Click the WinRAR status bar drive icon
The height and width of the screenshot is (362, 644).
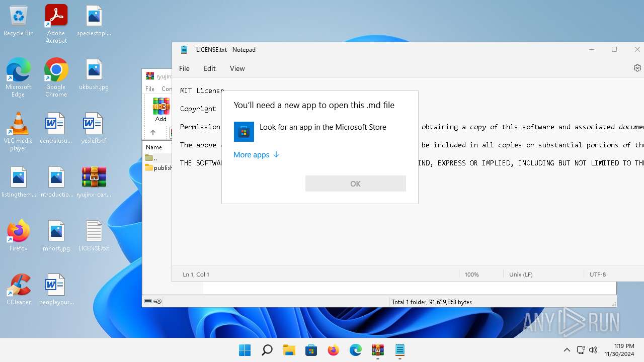(148, 302)
